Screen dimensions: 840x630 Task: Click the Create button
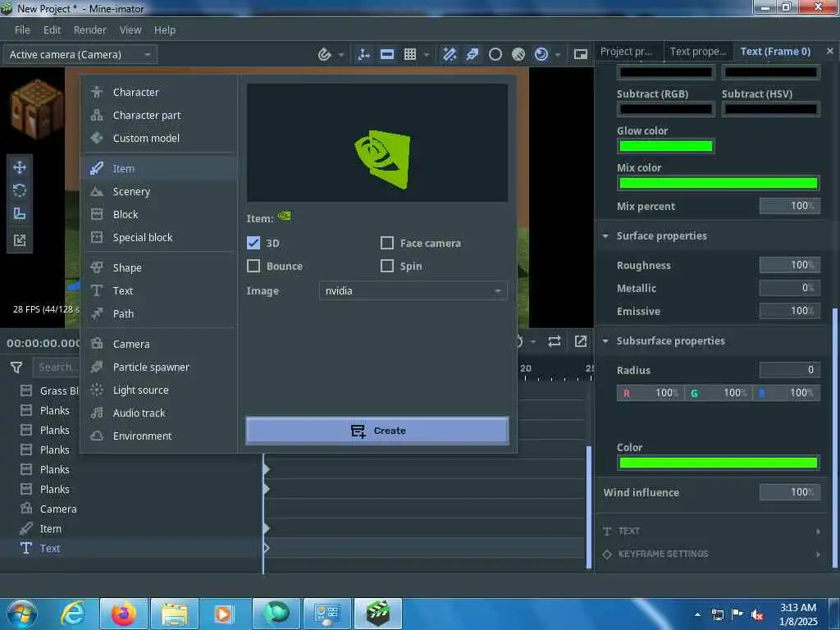[377, 431]
